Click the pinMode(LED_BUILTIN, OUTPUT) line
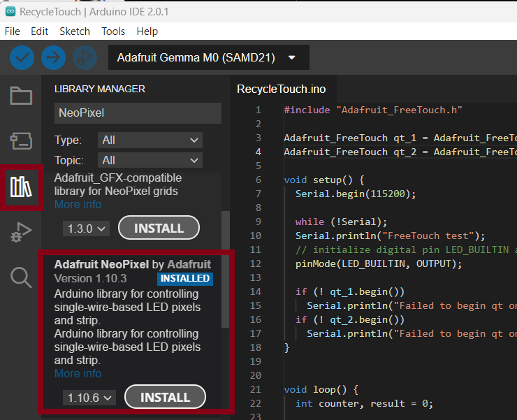Image resolution: width=517 pixels, height=420 pixels. [379, 263]
